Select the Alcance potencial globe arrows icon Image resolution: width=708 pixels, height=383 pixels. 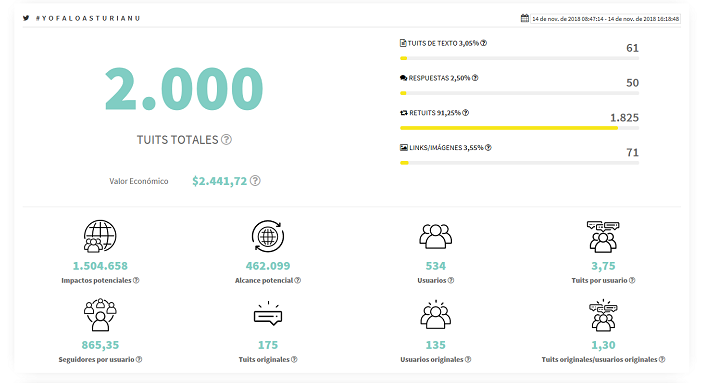pos(268,236)
